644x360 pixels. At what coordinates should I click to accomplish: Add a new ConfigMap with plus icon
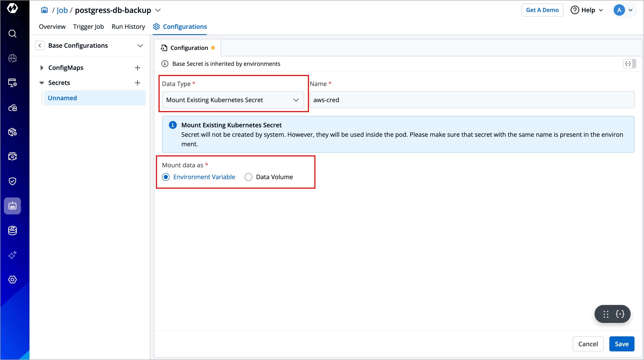137,68
